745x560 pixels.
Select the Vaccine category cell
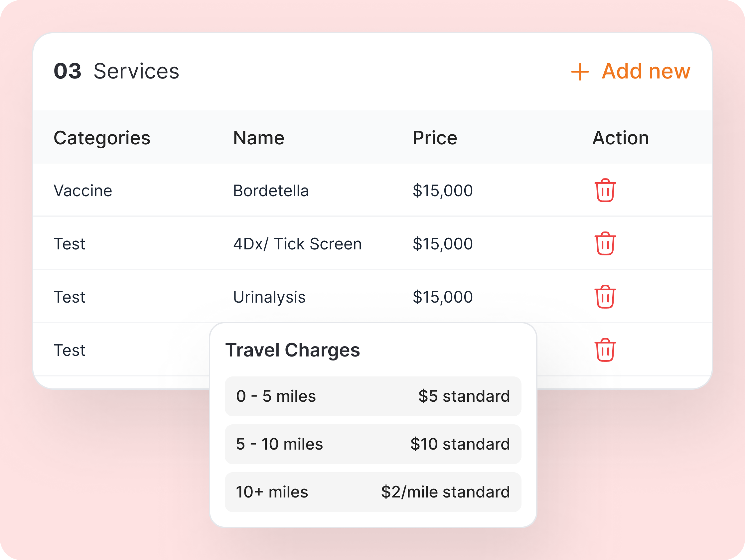83,191
